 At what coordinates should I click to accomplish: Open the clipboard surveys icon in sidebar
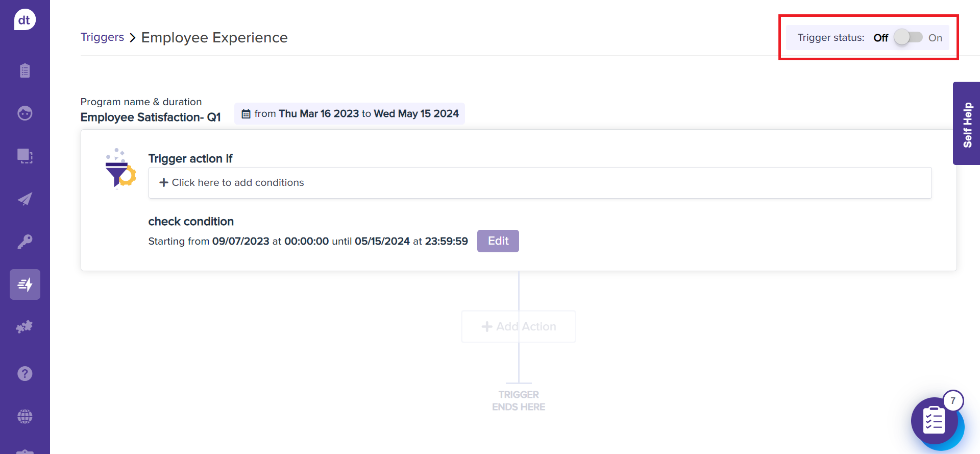tap(24, 70)
